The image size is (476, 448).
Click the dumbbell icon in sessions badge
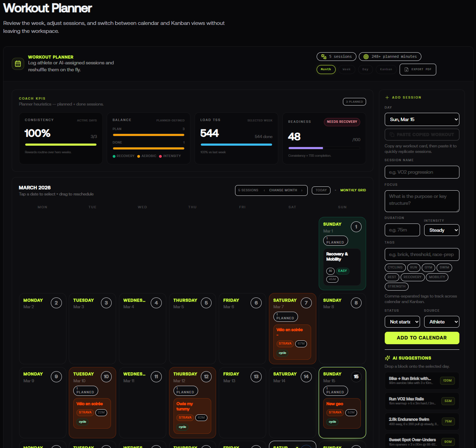pyautogui.click(x=324, y=57)
